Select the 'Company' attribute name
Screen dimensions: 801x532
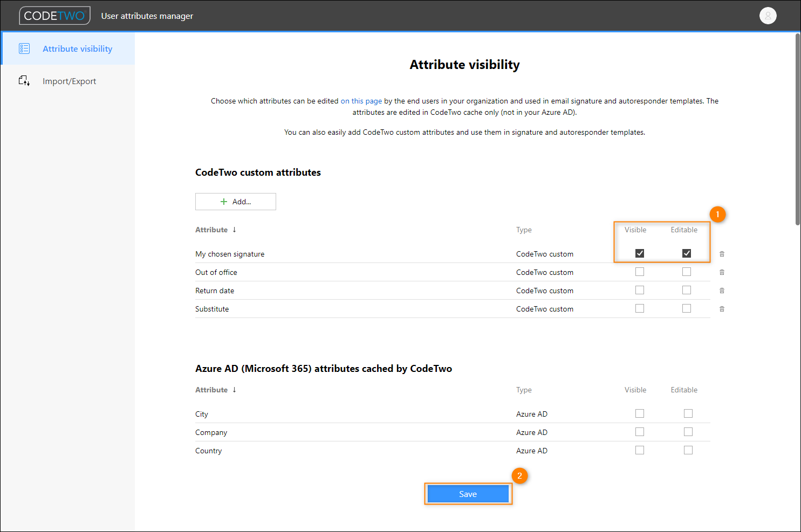tap(211, 432)
